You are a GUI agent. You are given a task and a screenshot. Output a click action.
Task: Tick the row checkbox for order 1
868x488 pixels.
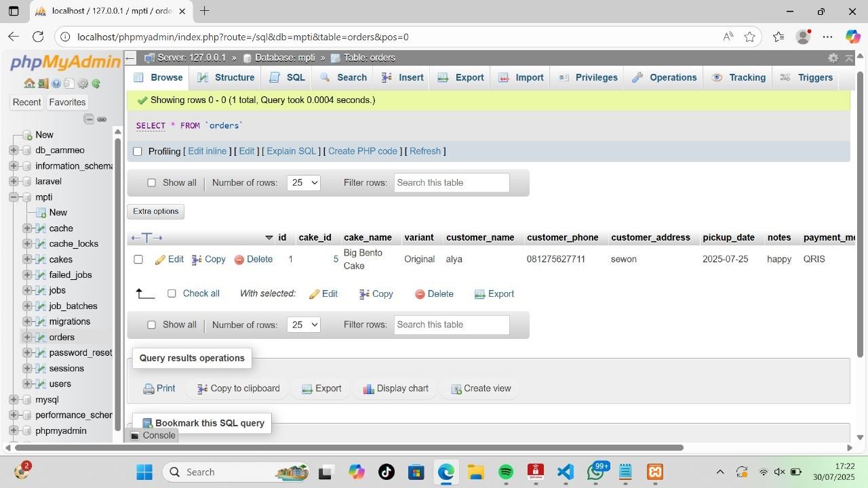point(138,259)
